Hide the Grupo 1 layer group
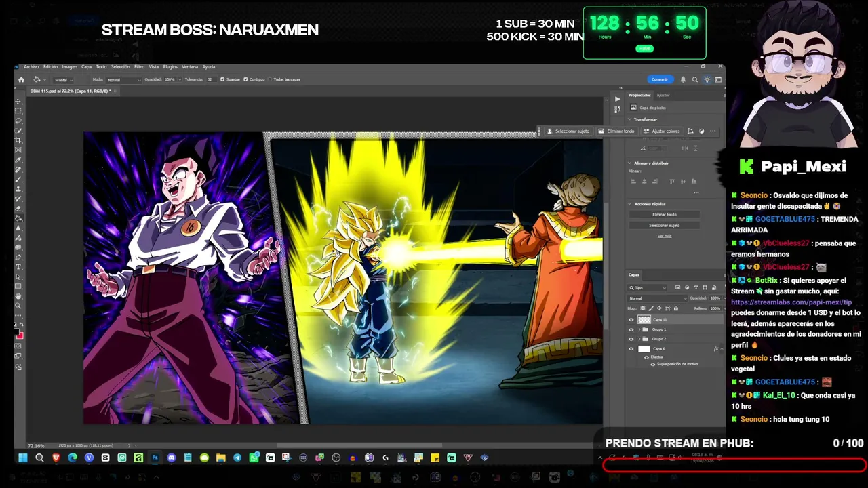 coord(631,329)
